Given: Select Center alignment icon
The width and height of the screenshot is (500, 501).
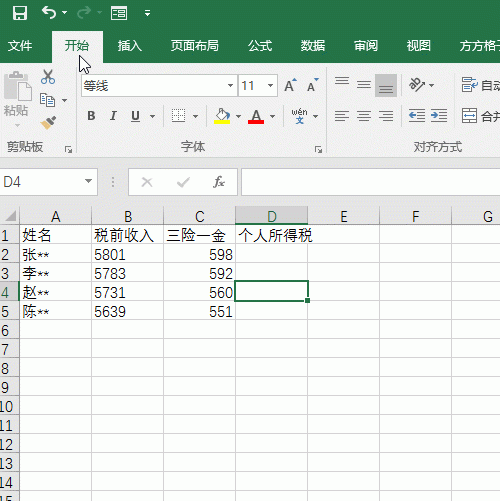Looking at the screenshot, I should click(x=364, y=116).
